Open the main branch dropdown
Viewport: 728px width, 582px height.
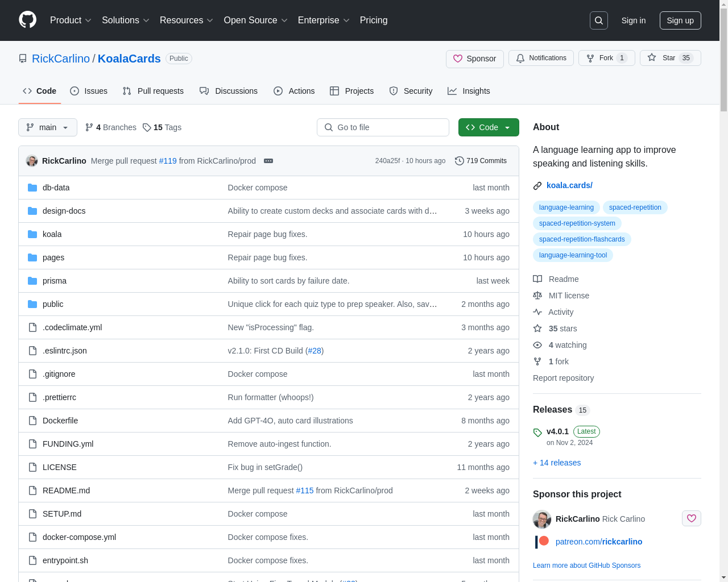pyautogui.click(x=48, y=127)
